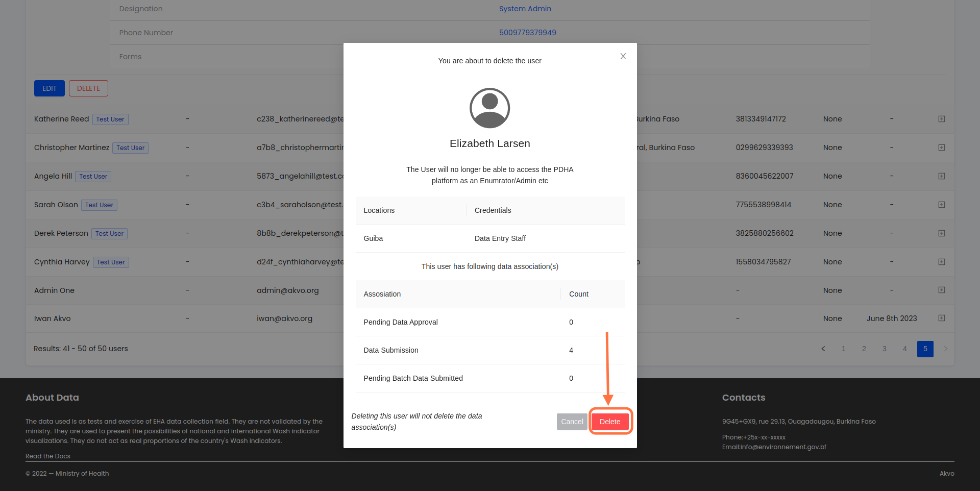Viewport: 980px width, 491px height.
Task: Go to next page arrow
Action: click(x=946, y=349)
